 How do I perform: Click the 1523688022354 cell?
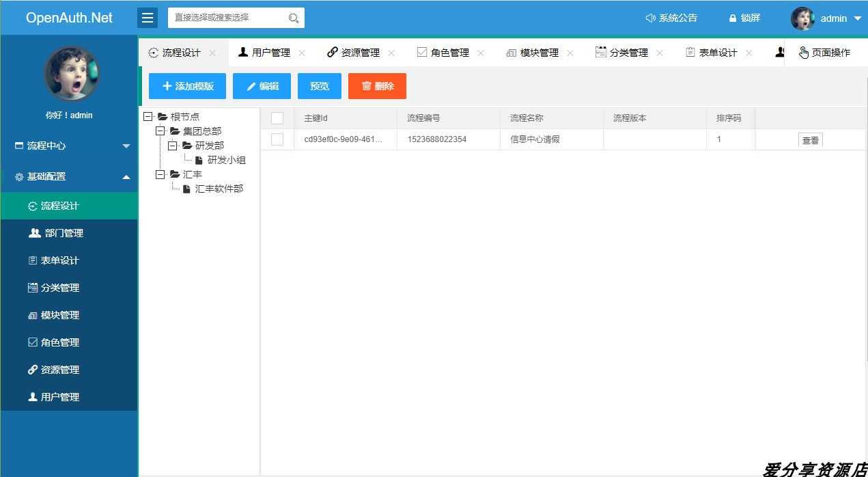[x=448, y=139]
